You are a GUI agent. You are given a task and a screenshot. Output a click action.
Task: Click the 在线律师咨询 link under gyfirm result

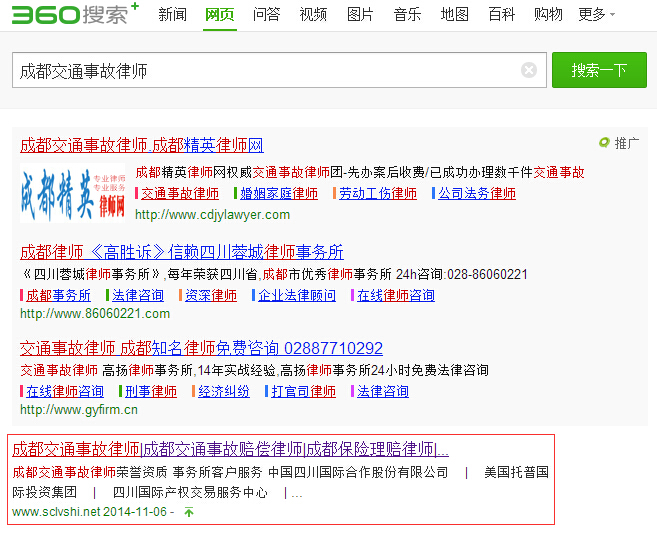[65, 391]
